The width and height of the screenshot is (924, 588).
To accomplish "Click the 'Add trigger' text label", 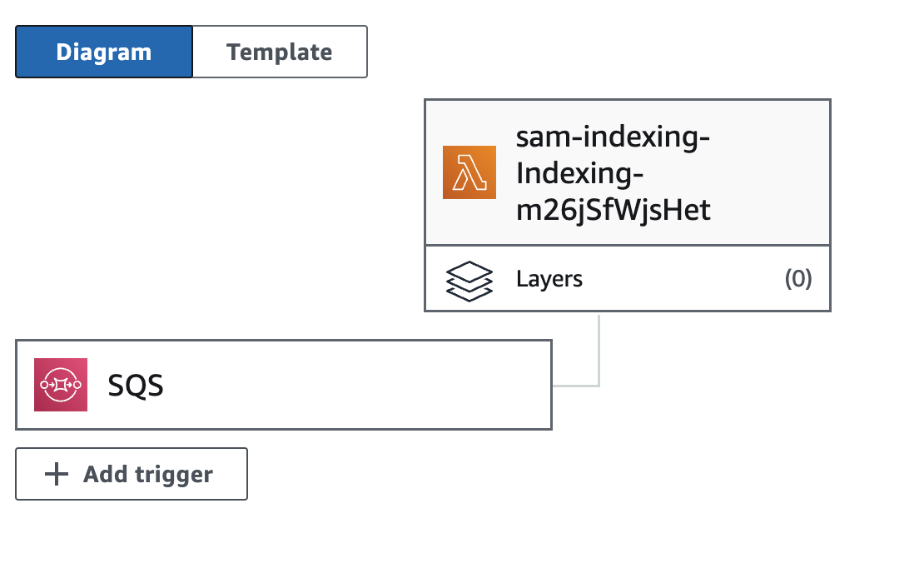I will [x=148, y=474].
